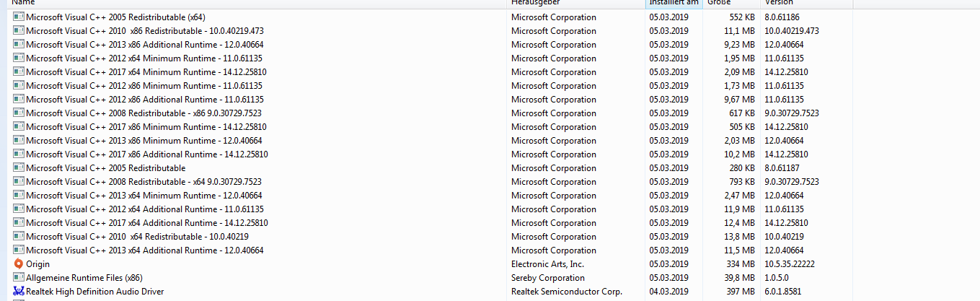Sort by the Version column header
Screen dimensions: 980x301
coord(807,3)
